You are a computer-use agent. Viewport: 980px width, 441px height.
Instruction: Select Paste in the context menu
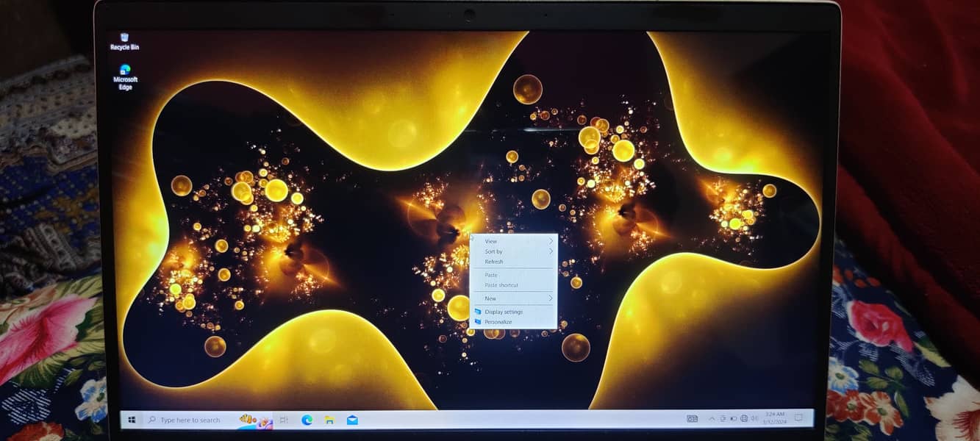click(x=513, y=275)
